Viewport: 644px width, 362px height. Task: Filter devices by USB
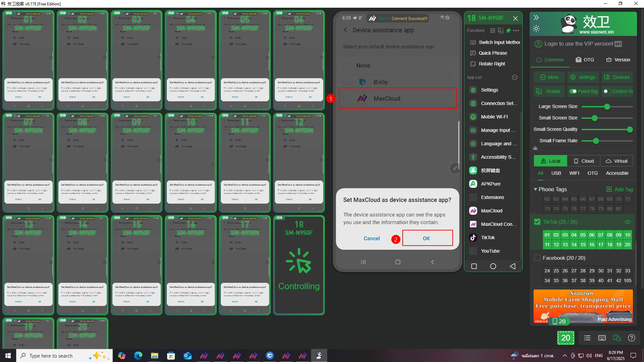556,173
